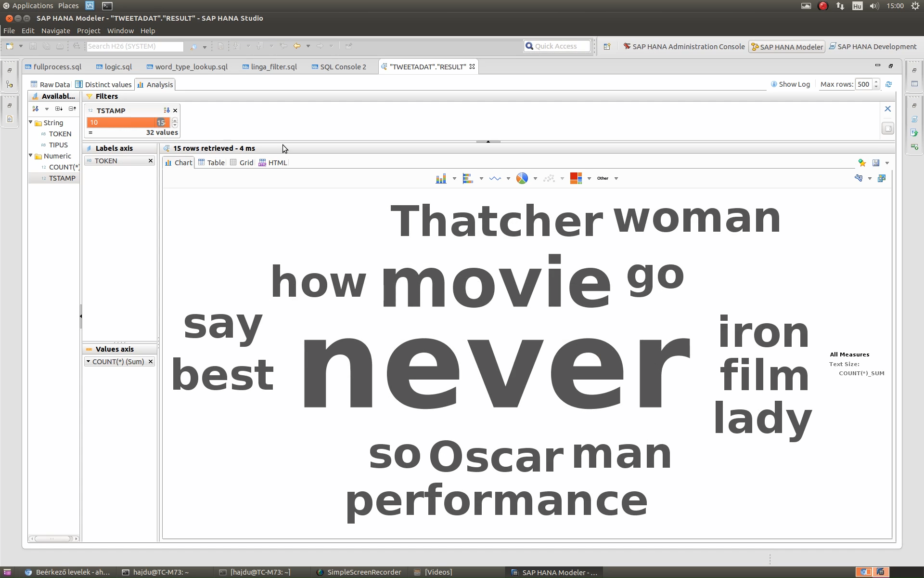Switch to the Distinct values tab

pyautogui.click(x=103, y=84)
